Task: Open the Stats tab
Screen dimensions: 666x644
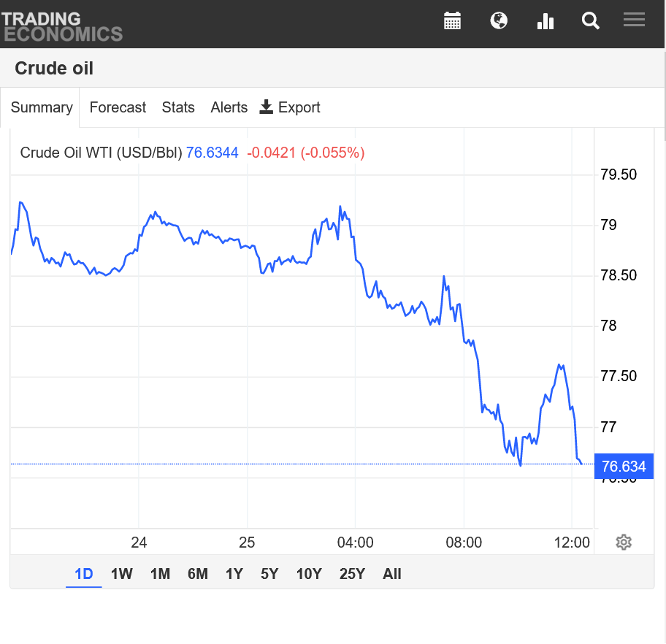Action: pos(178,107)
